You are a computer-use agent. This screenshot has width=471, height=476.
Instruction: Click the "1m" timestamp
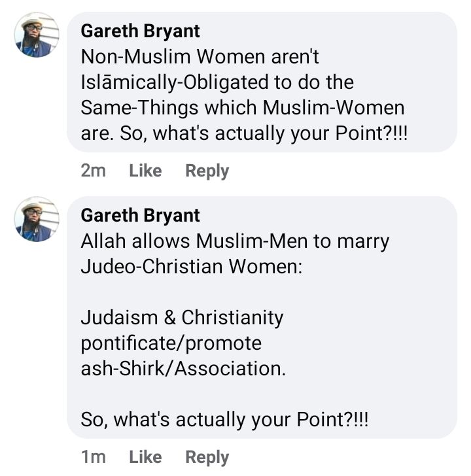point(93,457)
